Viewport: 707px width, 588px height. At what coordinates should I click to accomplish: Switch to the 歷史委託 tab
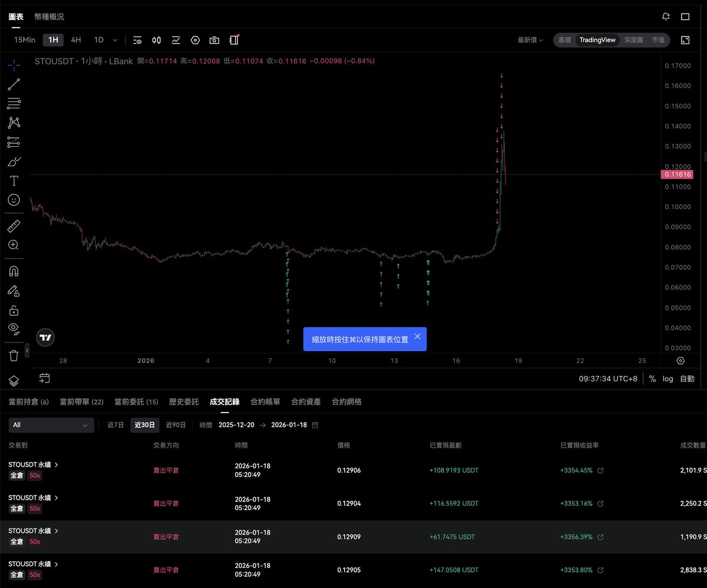coord(183,402)
